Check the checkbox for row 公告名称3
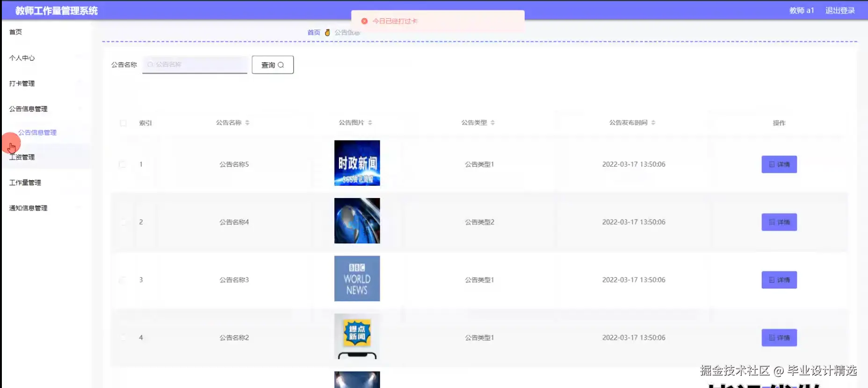The height and width of the screenshot is (388, 868). click(123, 280)
